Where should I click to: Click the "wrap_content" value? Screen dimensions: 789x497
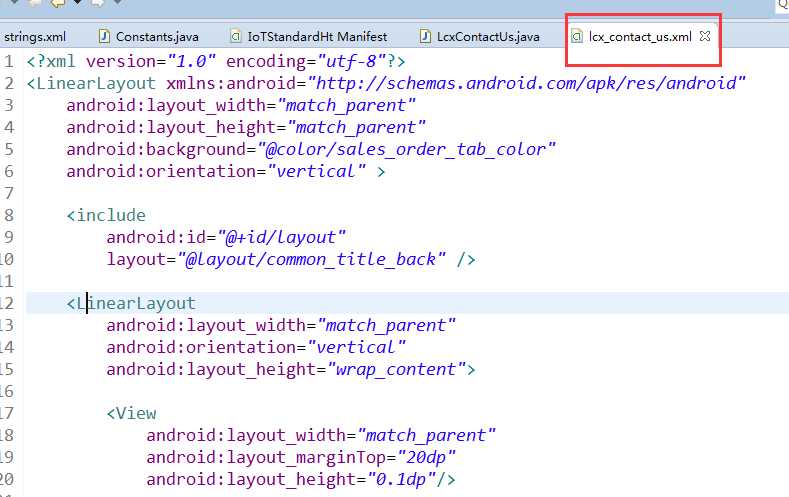397,370
